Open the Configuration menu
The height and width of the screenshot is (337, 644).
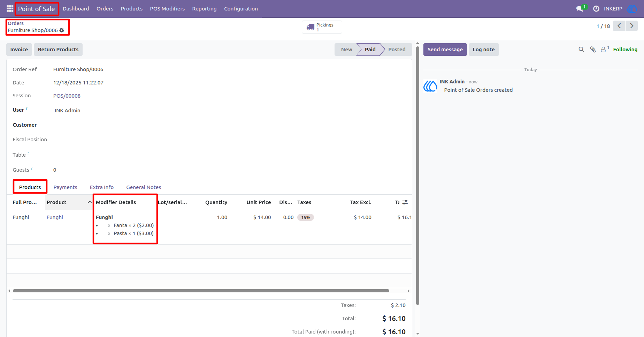(241, 9)
